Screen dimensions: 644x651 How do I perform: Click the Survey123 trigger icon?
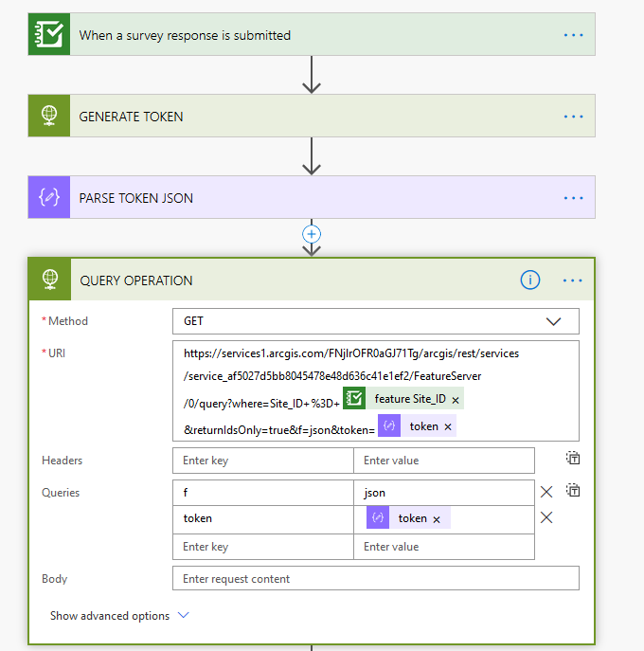coord(49,34)
